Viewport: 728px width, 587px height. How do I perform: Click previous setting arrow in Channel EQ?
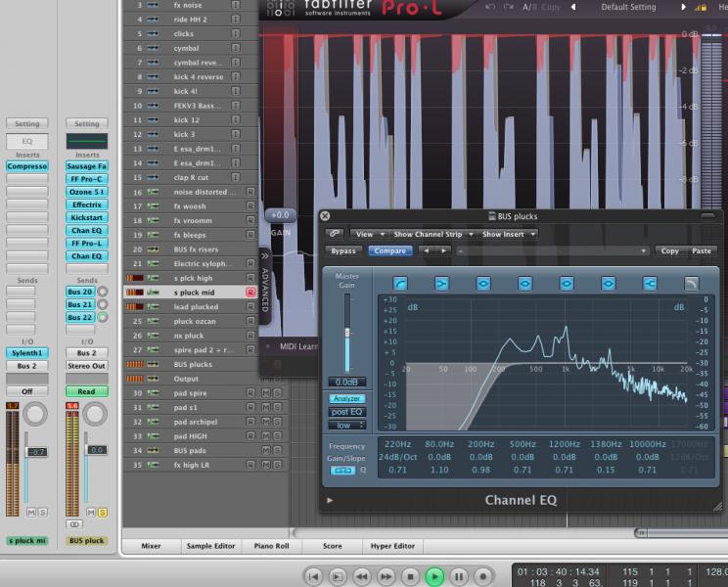click(x=427, y=250)
